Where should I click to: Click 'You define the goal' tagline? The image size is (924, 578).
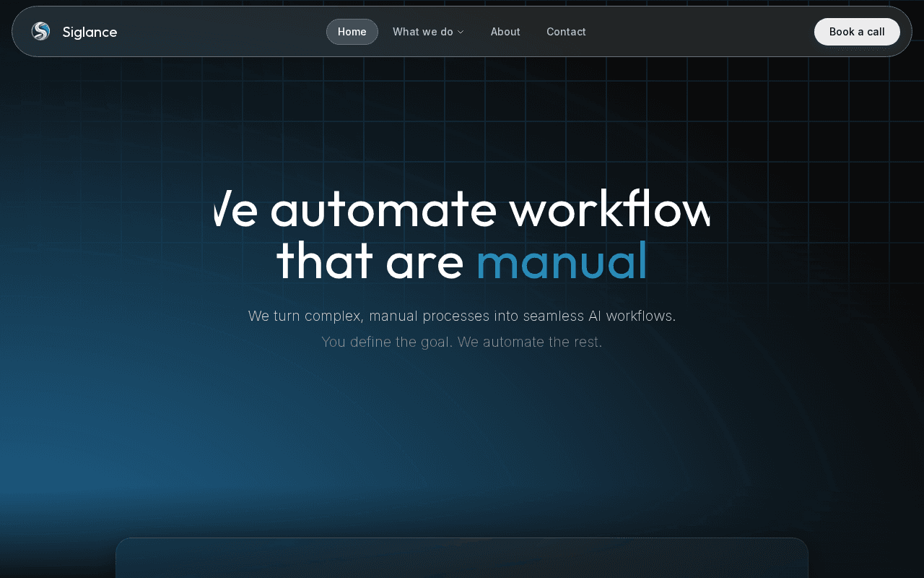462,342
